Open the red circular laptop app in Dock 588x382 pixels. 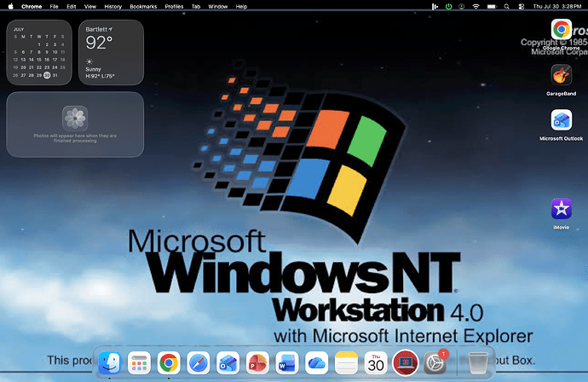(x=406, y=363)
